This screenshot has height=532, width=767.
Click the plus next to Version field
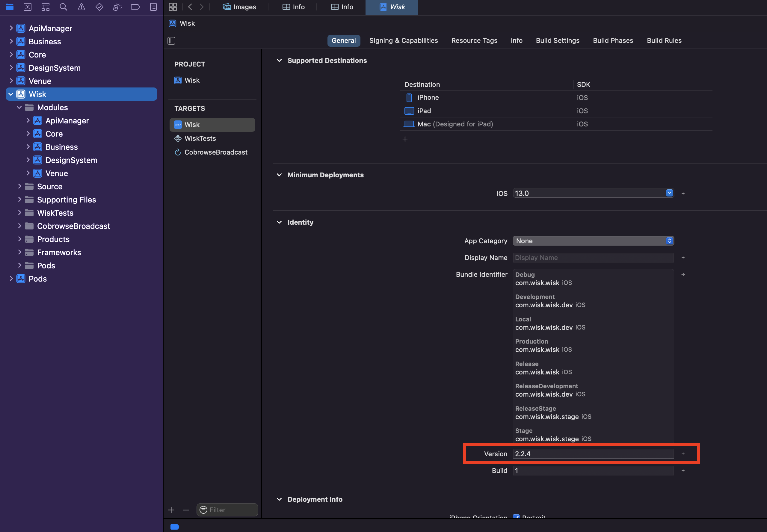click(683, 454)
